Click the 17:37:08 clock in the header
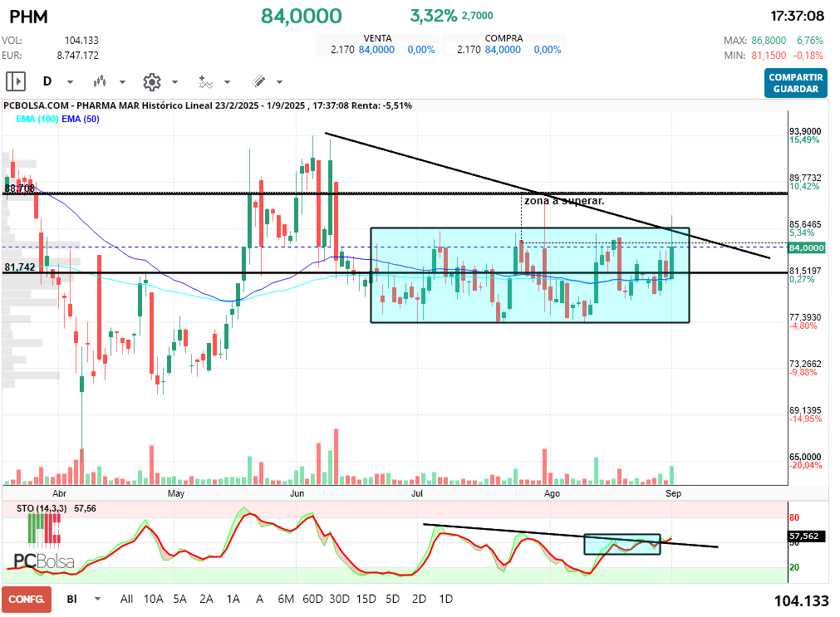The height and width of the screenshot is (617, 840). 797,16
